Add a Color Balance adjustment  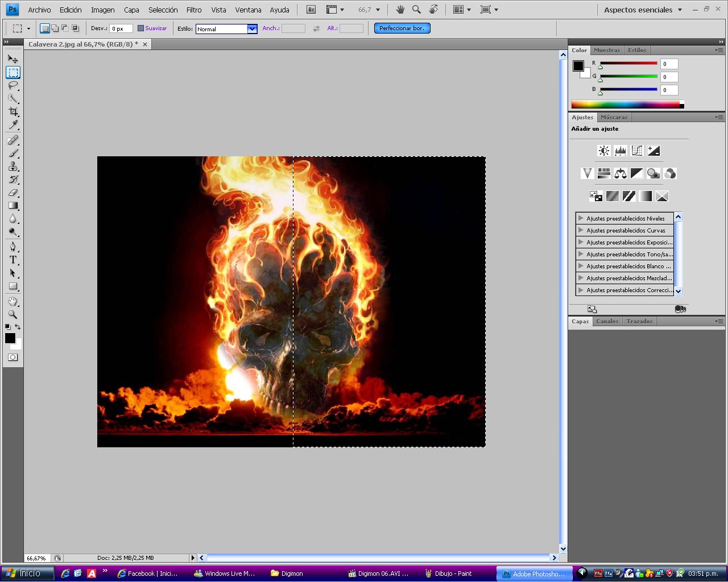(x=621, y=173)
